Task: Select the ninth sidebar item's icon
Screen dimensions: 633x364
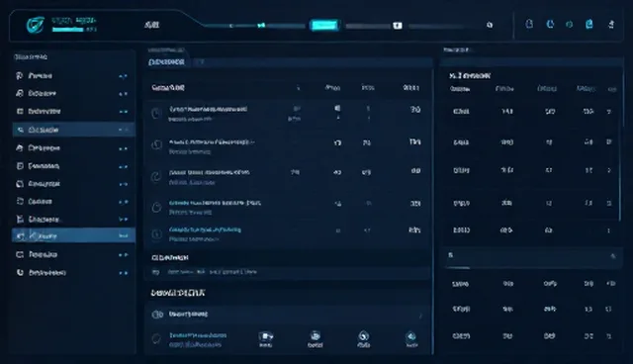Action: coord(20,220)
